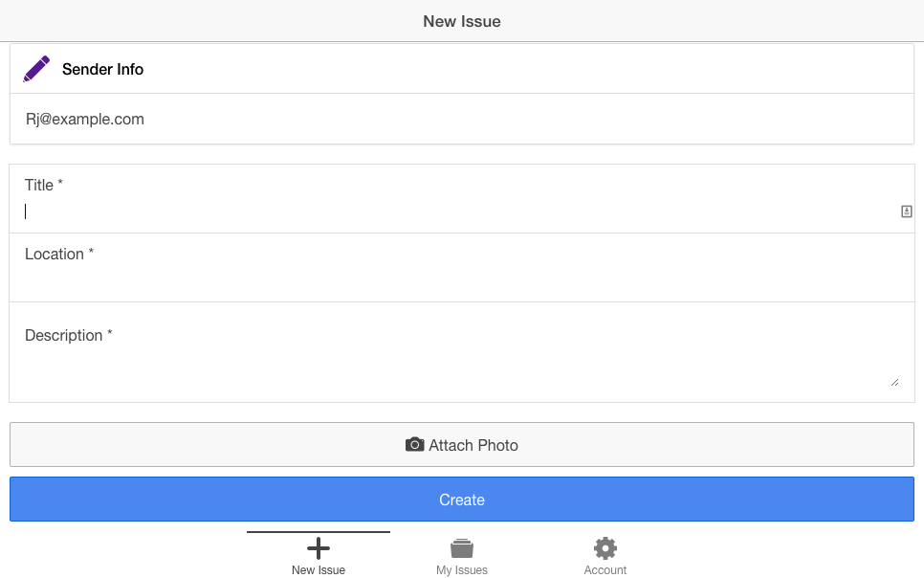Focus the Location input field
This screenshot has width=924, height=578.
[462, 280]
